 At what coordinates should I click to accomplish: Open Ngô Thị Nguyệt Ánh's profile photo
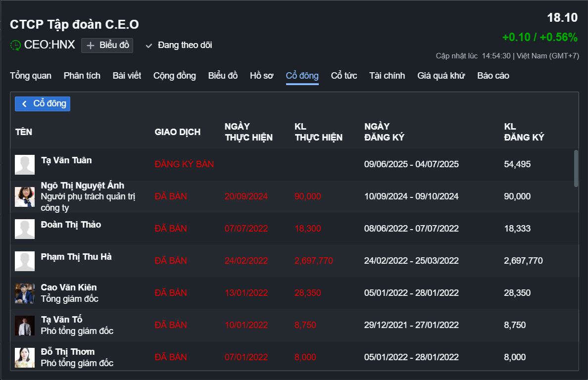(25, 196)
